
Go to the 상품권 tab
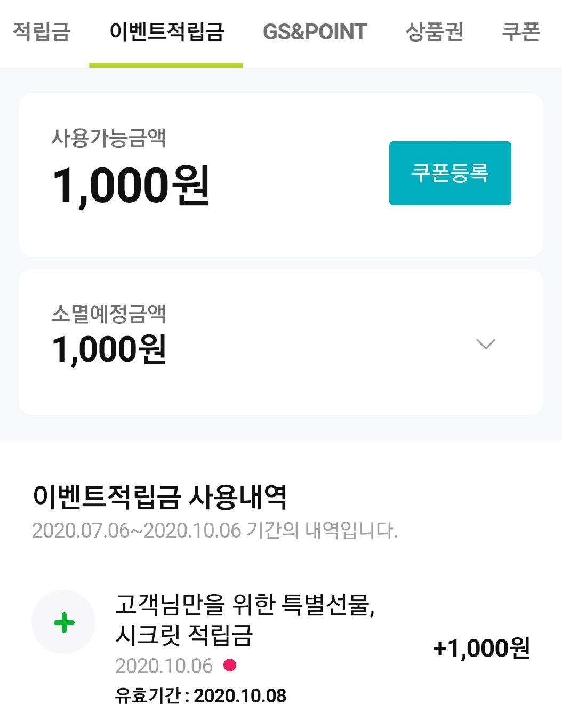tap(434, 31)
